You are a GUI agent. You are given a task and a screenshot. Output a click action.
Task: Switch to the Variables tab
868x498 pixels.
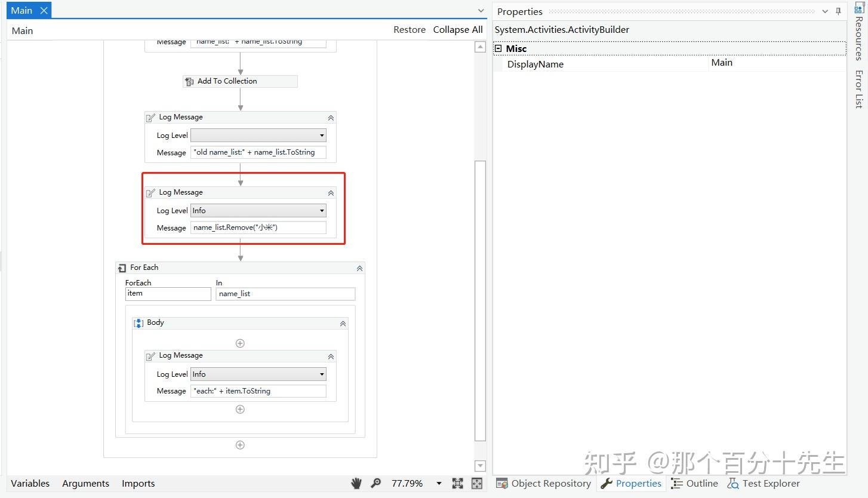tap(30, 483)
